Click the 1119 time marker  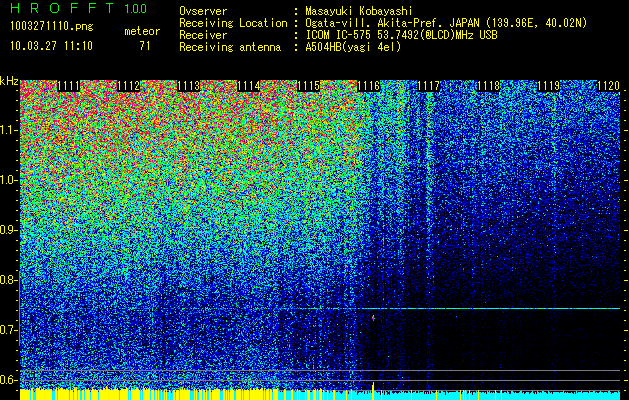548,86
